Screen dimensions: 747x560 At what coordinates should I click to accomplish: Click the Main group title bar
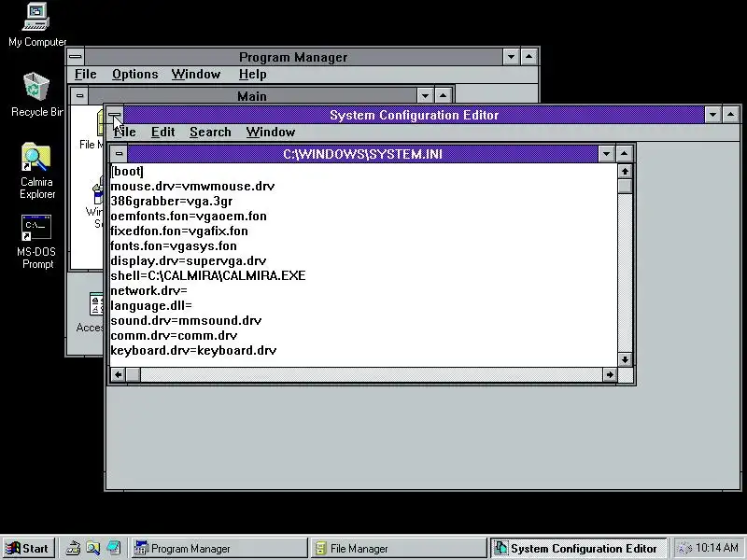(252, 96)
